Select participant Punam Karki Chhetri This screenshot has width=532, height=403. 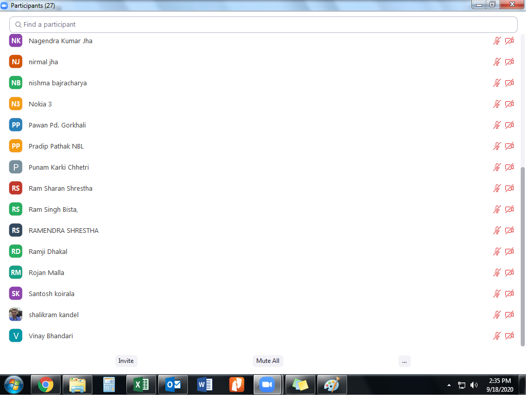point(59,168)
